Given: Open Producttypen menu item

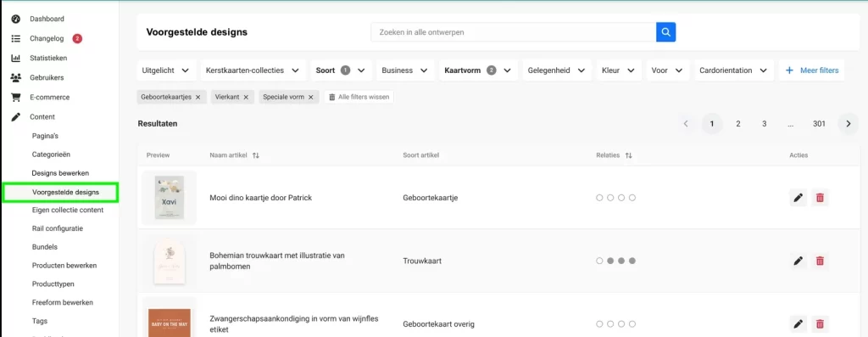Looking at the screenshot, I should 53,284.
